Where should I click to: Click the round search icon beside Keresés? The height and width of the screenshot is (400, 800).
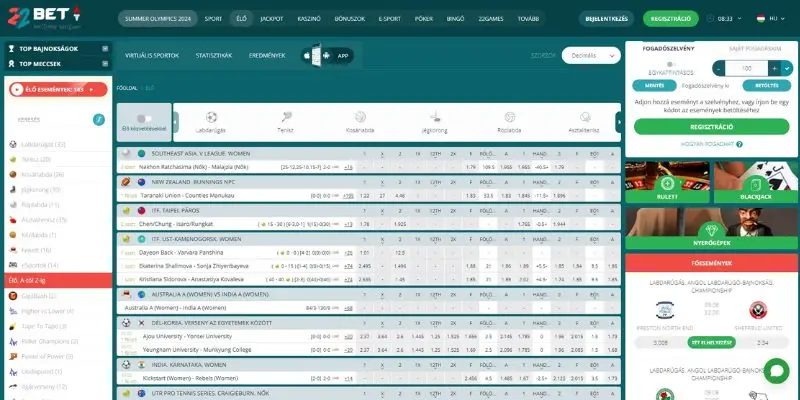click(99, 120)
